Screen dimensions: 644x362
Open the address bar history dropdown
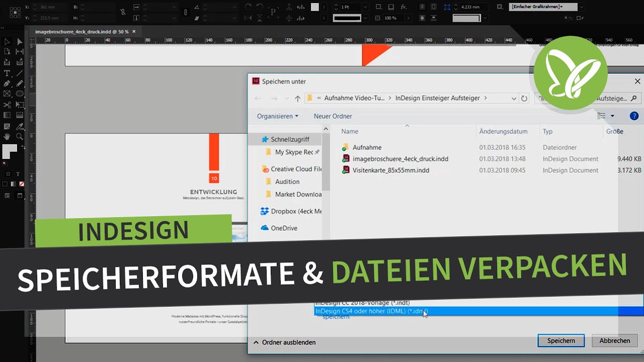(513, 99)
